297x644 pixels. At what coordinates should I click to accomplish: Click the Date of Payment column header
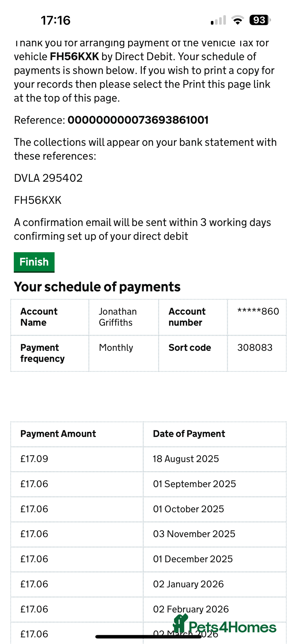tap(189, 434)
